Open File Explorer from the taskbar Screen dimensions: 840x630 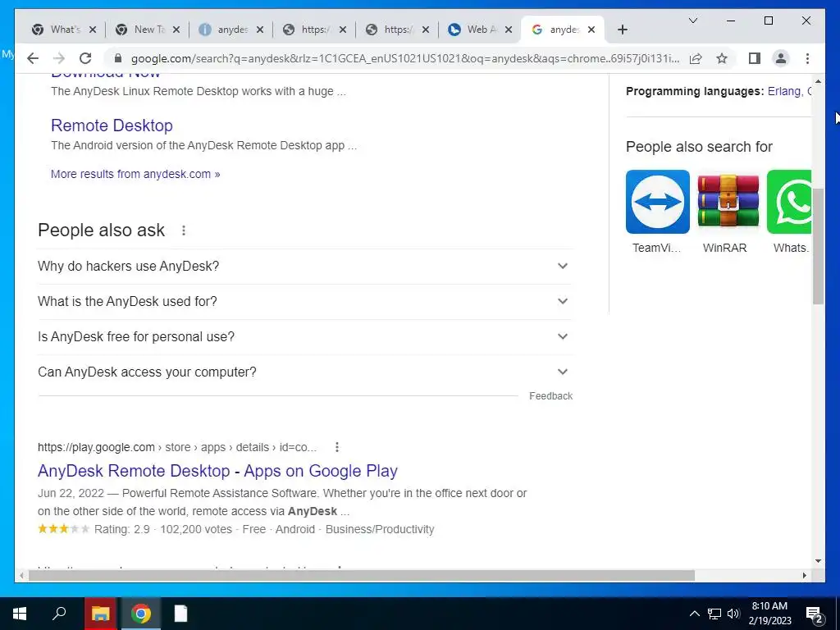tap(100, 614)
